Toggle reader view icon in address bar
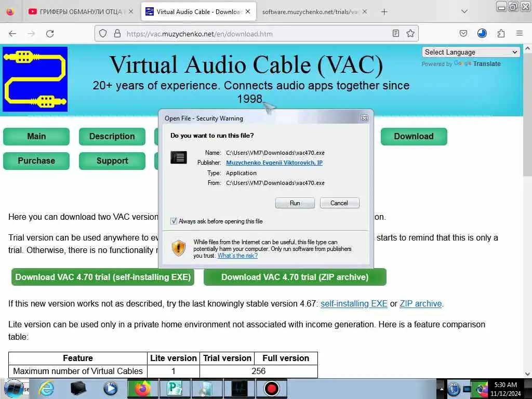This screenshot has height=399, width=532. click(395, 33)
